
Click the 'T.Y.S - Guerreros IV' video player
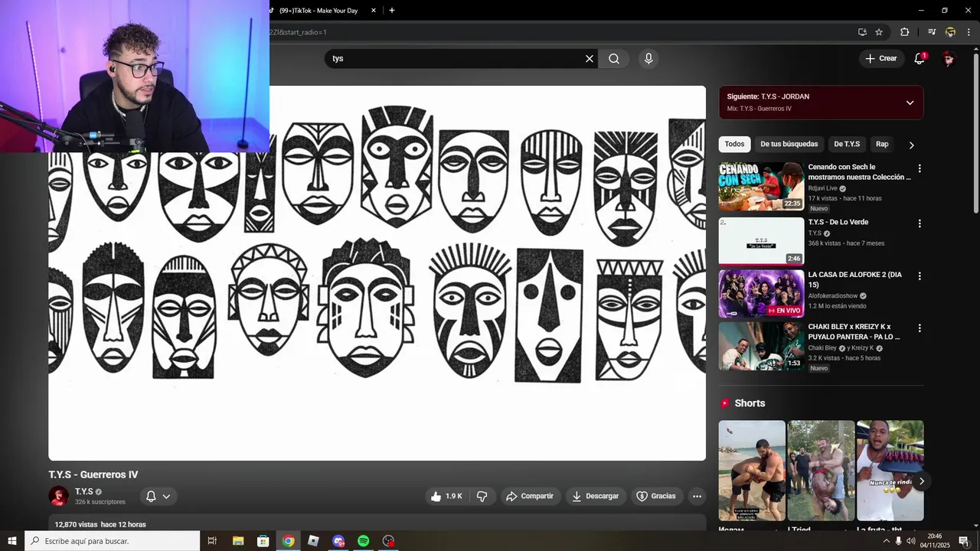click(377, 273)
